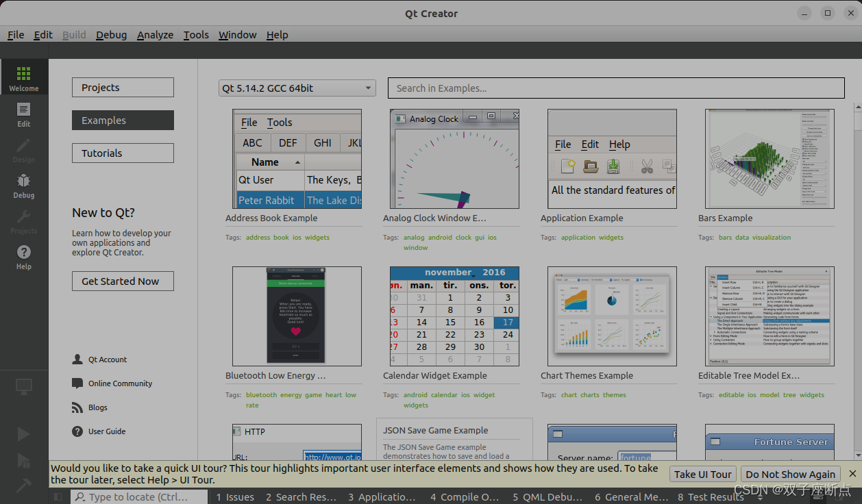The height and width of the screenshot is (504, 862).
Task: Click the Blogs RSS feed icon
Action: click(x=77, y=407)
